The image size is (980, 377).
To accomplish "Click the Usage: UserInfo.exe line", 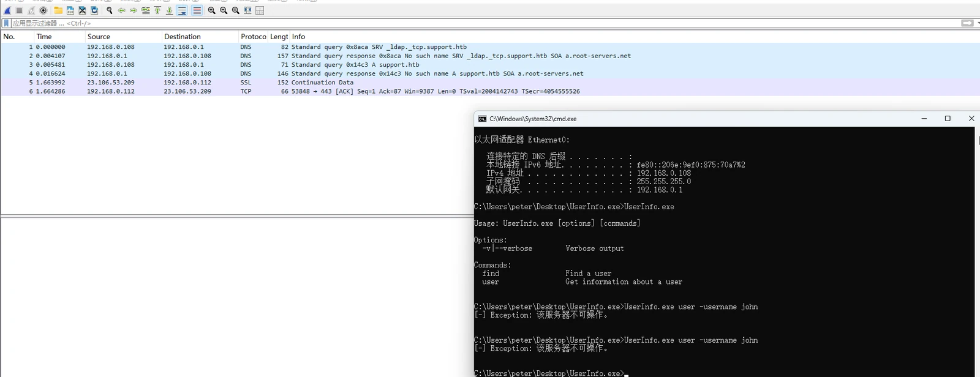I will [x=557, y=223].
